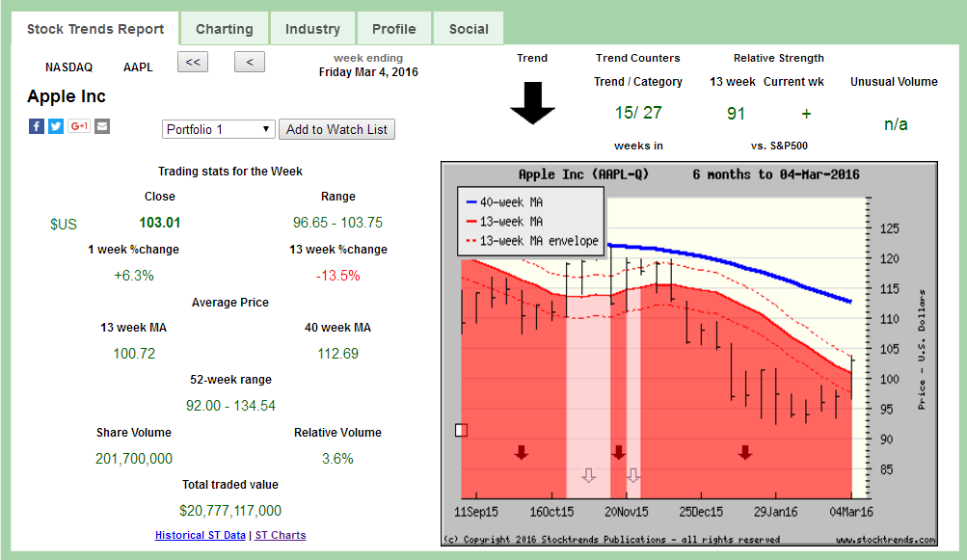967x560 pixels.
Task: Click hollow down arrow in first pink band
Action: click(589, 475)
